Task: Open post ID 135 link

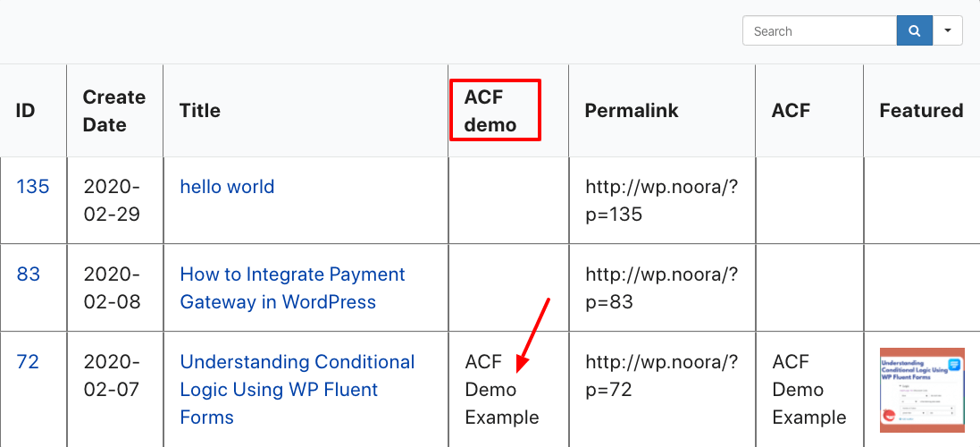Action: point(33,187)
